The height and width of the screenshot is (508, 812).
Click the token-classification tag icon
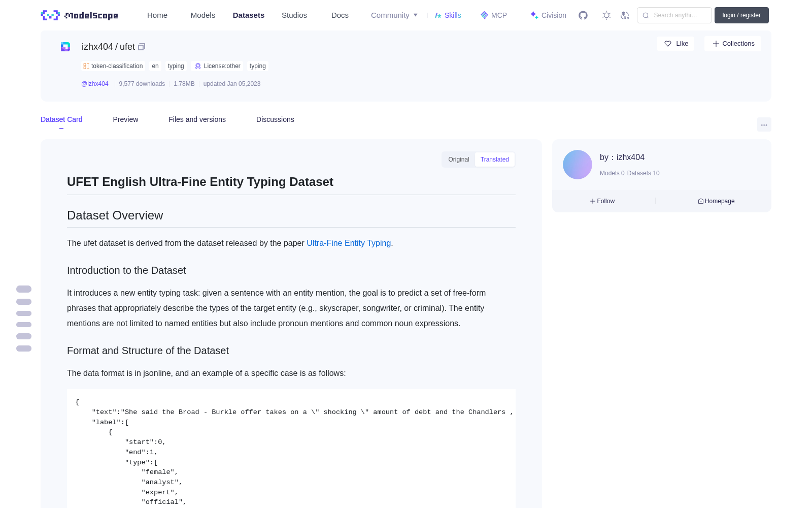(x=86, y=66)
